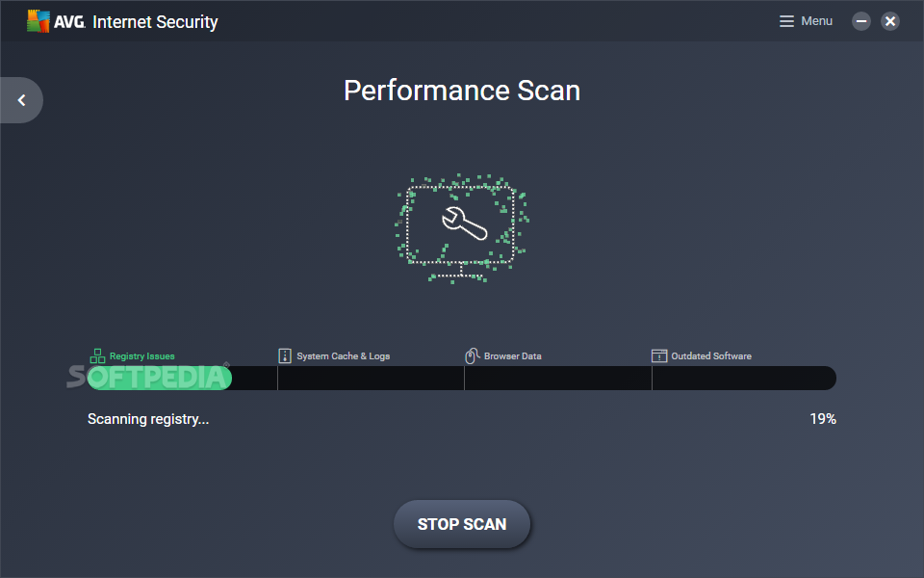Click the Browser Data mouse icon
This screenshot has height=578, width=924.
[x=472, y=355]
